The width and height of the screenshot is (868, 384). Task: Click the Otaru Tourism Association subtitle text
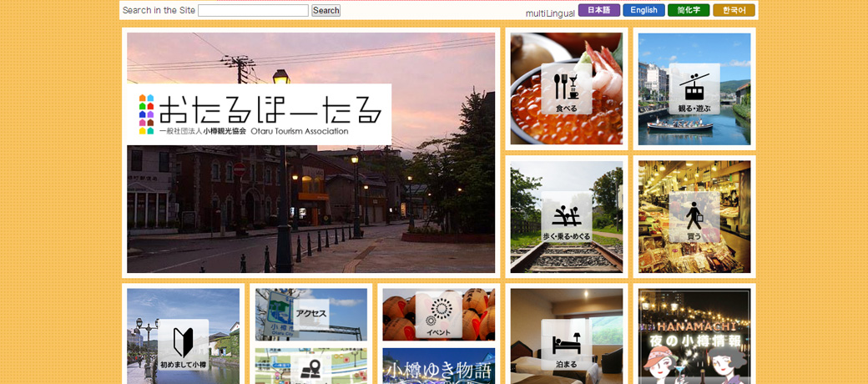pyautogui.click(x=300, y=131)
